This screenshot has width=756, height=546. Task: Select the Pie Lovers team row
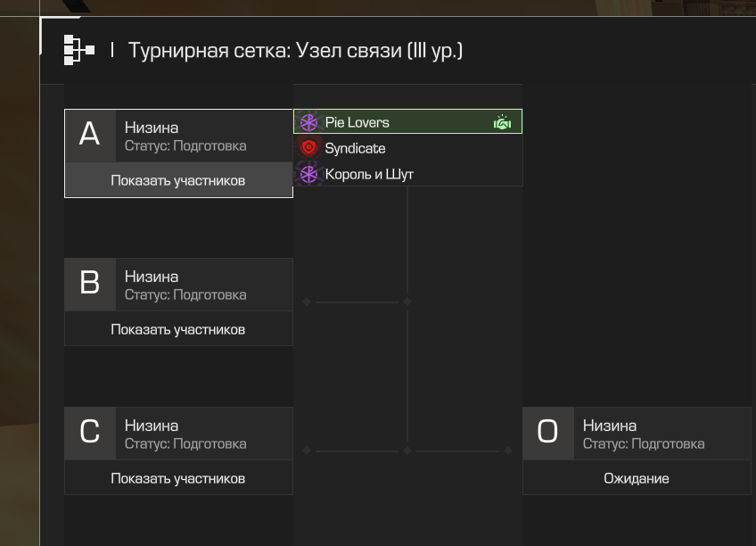(x=407, y=121)
